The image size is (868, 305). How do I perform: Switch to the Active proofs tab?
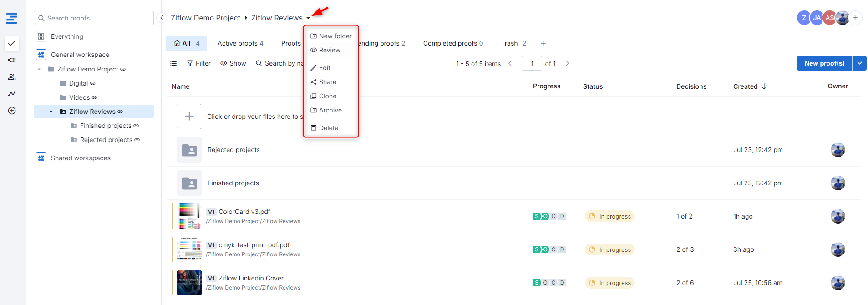pyautogui.click(x=240, y=43)
